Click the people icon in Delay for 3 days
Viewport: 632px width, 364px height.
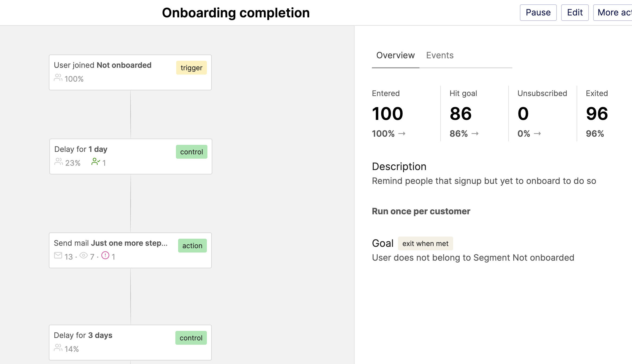58,348
